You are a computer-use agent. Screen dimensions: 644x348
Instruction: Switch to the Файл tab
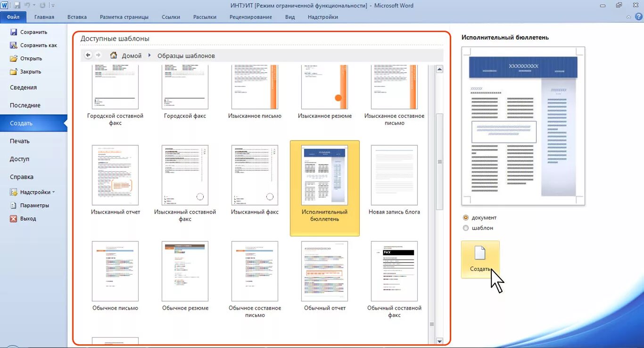[13, 17]
